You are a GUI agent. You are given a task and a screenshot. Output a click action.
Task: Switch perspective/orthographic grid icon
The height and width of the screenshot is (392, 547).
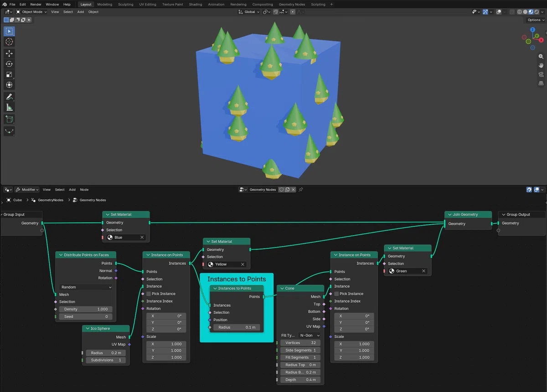tap(541, 83)
